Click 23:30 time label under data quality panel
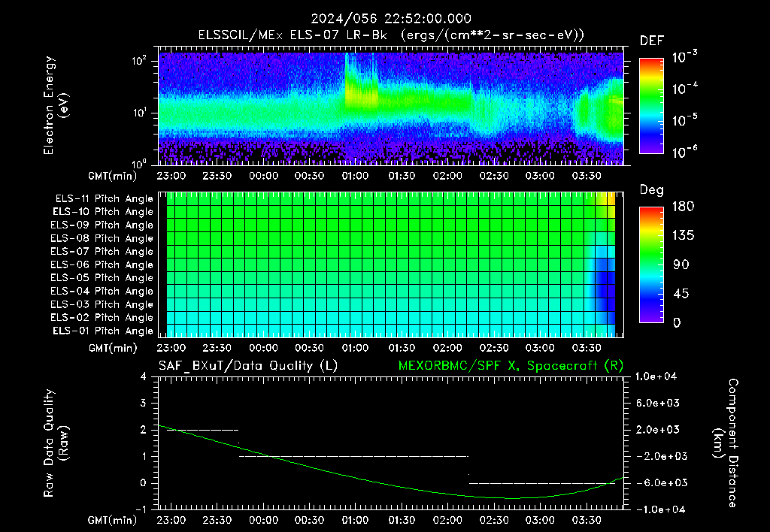770x532 pixels. (x=217, y=520)
